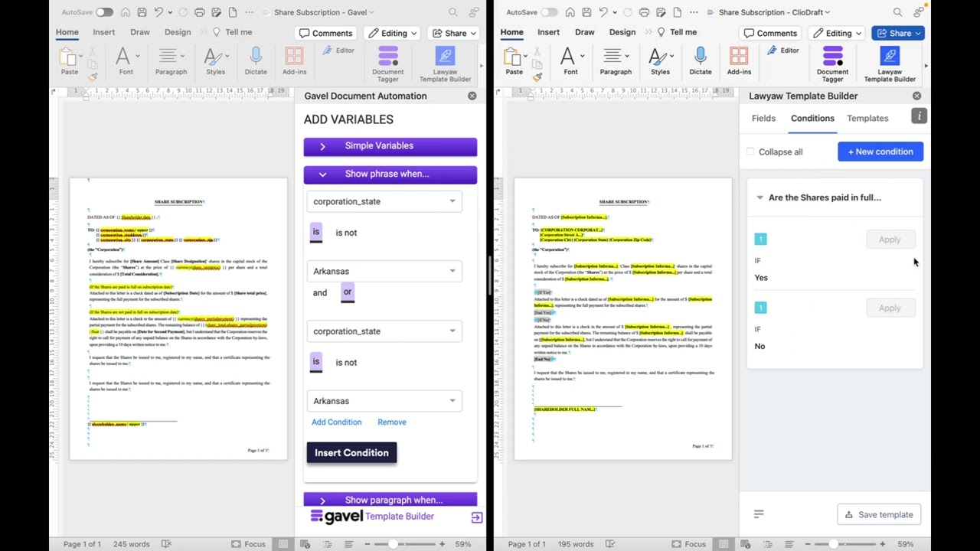Collapse 'Are the Shares paid in full...' condition
The height and width of the screenshot is (551, 980).
coord(759,197)
